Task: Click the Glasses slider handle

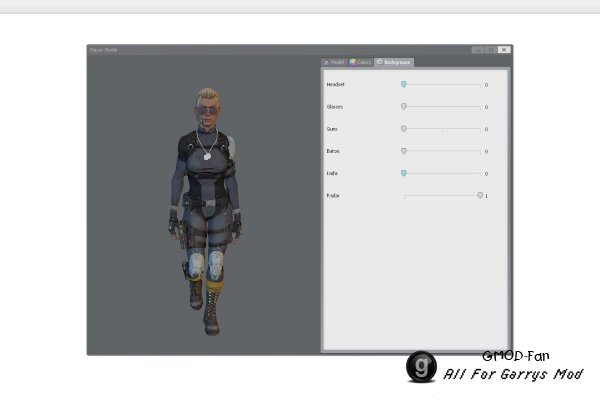Action: [404, 106]
